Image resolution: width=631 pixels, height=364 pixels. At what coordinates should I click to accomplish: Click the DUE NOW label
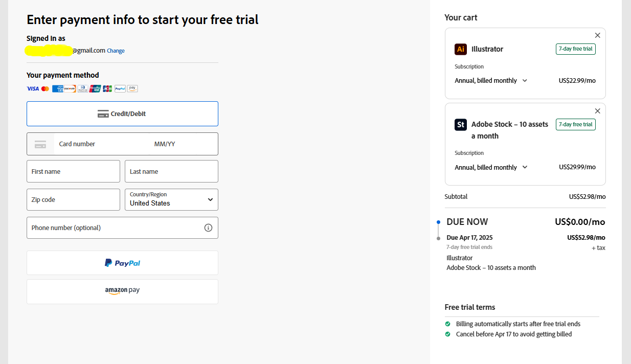click(x=467, y=222)
